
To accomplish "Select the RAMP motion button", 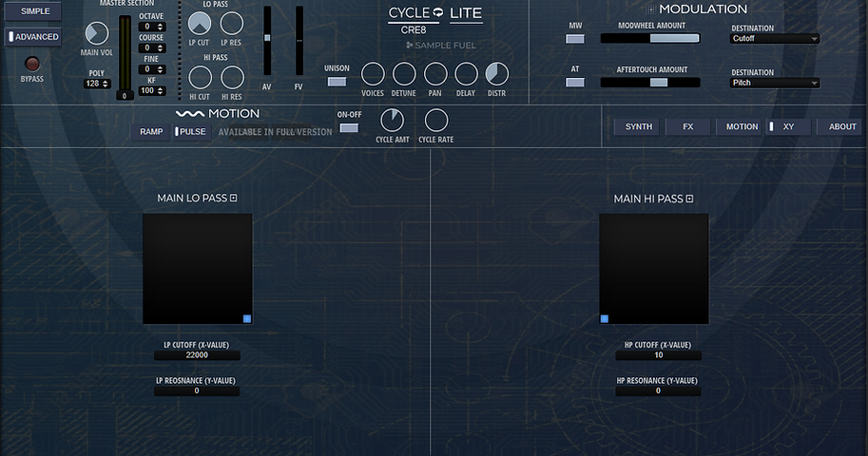I will coord(150,132).
